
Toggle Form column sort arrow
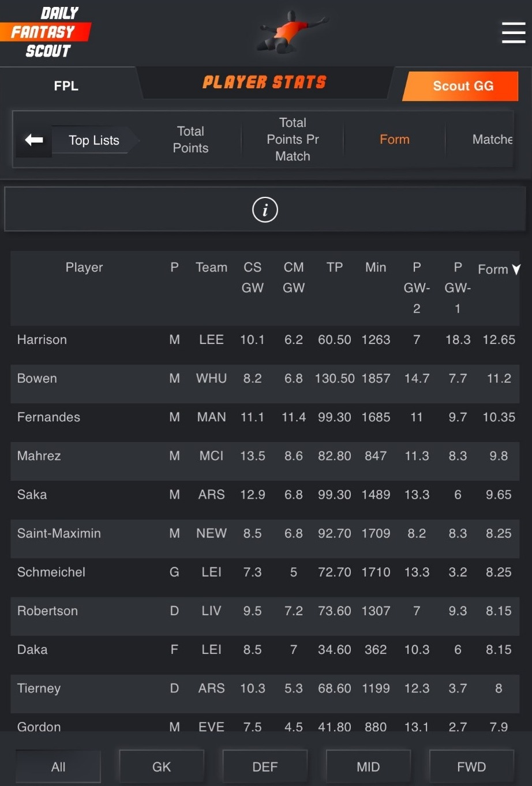(516, 270)
